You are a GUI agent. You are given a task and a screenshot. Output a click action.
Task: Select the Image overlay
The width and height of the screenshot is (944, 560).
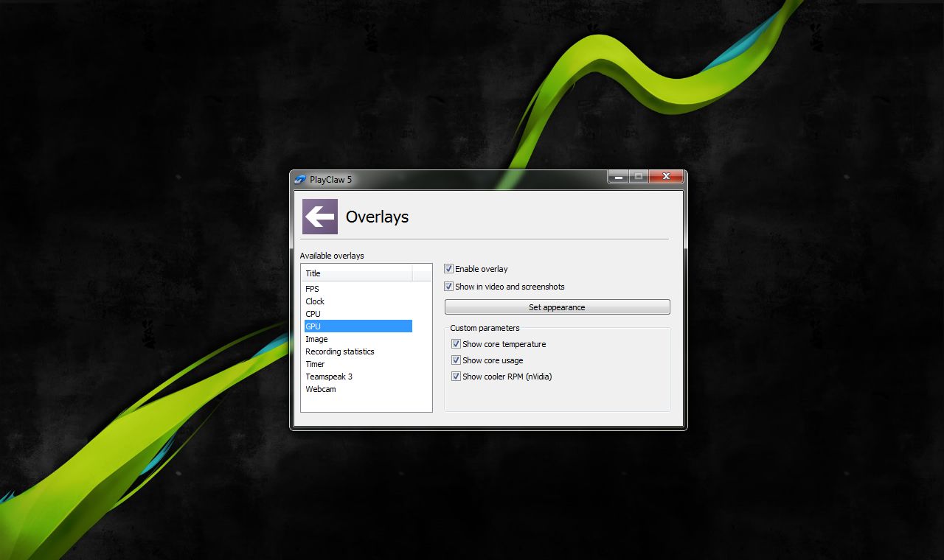pyautogui.click(x=358, y=339)
